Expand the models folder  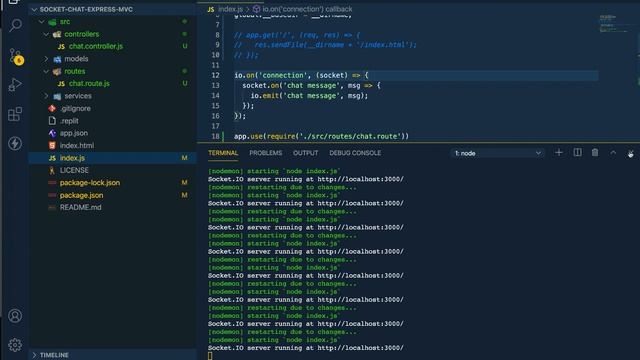click(46, 59)
